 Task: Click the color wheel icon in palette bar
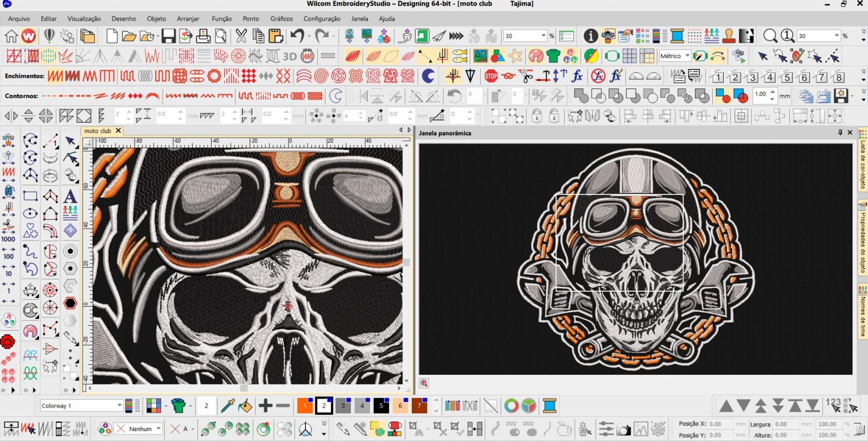(511, 406)
